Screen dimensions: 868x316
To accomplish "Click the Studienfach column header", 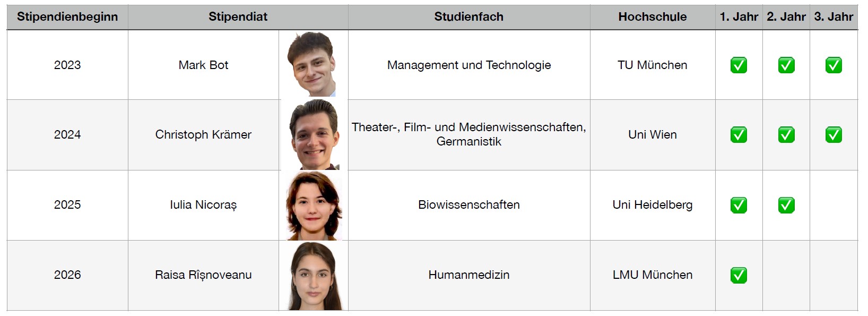I will click(469, 17).
